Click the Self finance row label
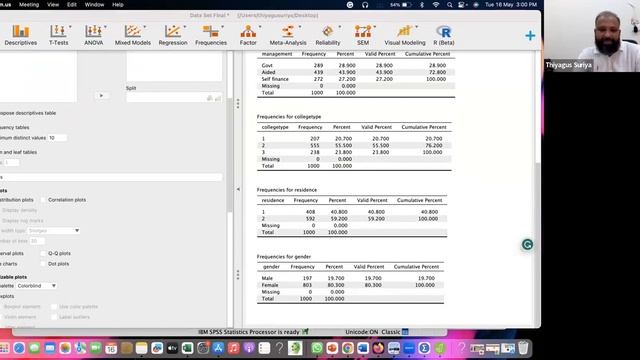Image resolution: width=640 pixels, height=360 pixels. [275, 79]
